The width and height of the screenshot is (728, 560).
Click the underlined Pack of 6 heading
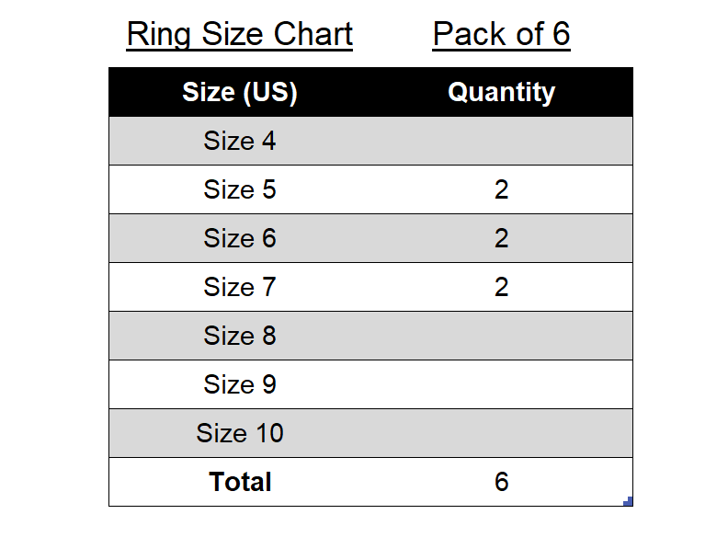click(501, 35)
